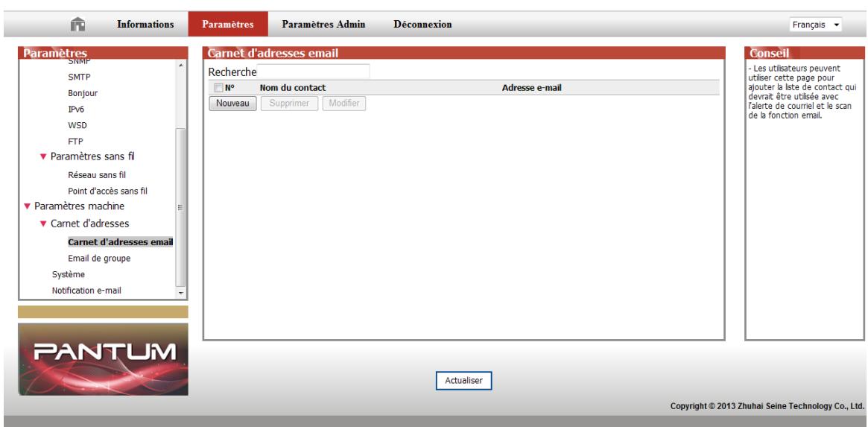Open Système settings in sidebar
Viewport: 868px width, 427px height.
coord(68,274)
